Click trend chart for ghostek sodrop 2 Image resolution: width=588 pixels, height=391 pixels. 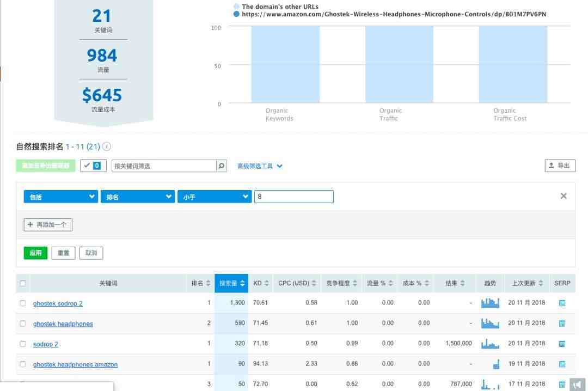tap(490, 303)
